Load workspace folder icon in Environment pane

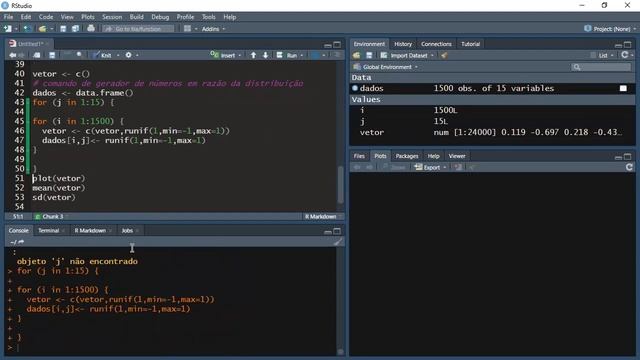tap(357, 55)
